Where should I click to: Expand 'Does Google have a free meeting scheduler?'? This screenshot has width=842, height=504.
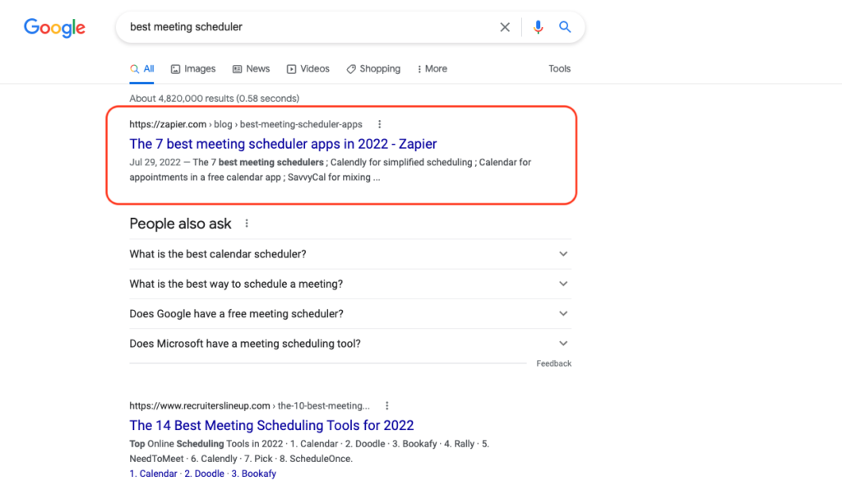[350, 313]
